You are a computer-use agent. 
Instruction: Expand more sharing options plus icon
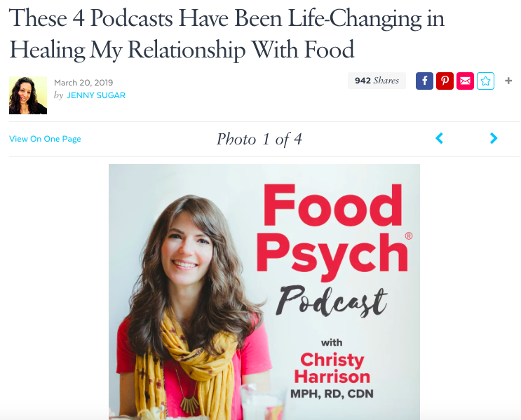[508, 81]
